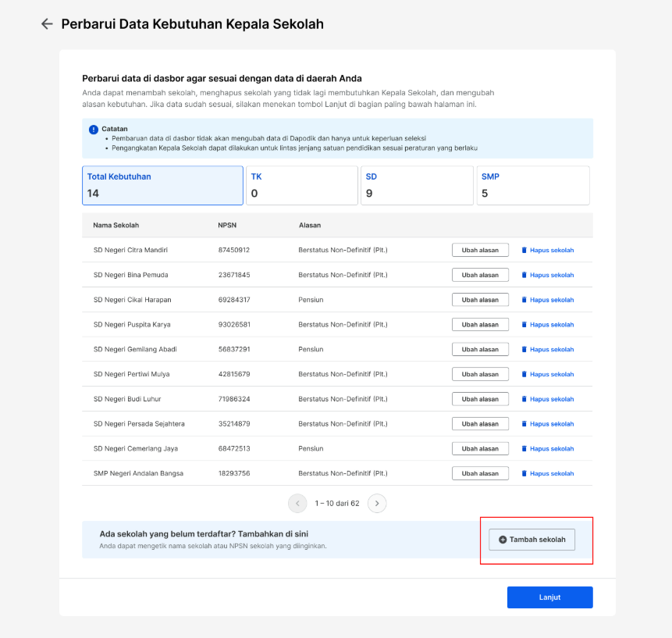Go back using the arrow icon
Screen dimensions: 672x638
tap(47, 24)
